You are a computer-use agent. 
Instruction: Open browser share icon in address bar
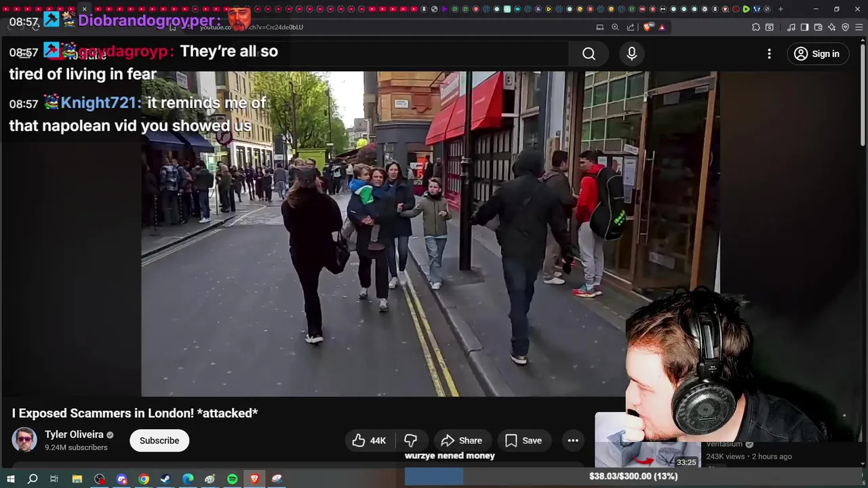631,27
